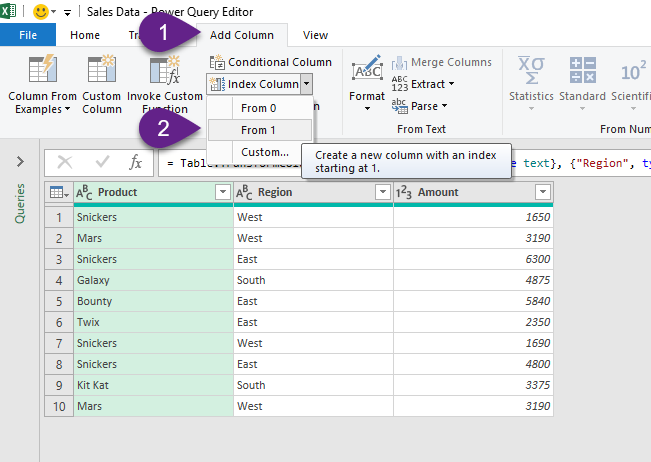The height and width of the screenshot is (462, 651).
Task: Click the Invoke Custom Function icon
Action: 165,69
